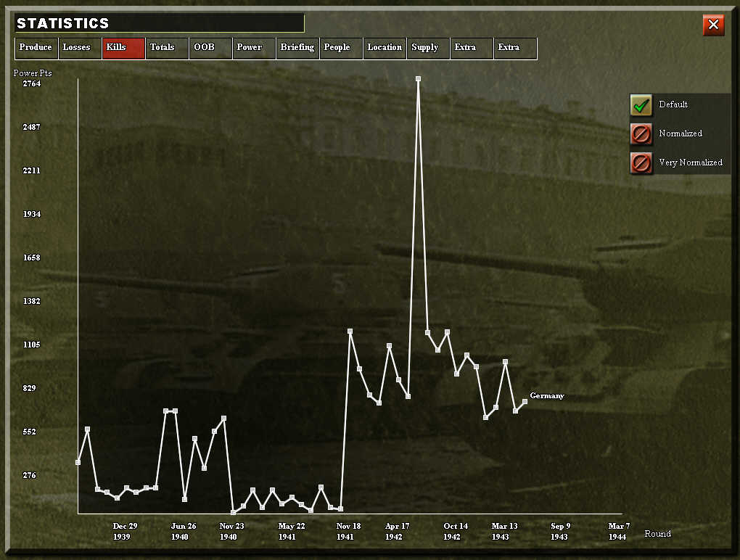Screen dimensions: 740x560
Task: Click the 'Apr 17 1942' date label
Action: pos(397,531)
